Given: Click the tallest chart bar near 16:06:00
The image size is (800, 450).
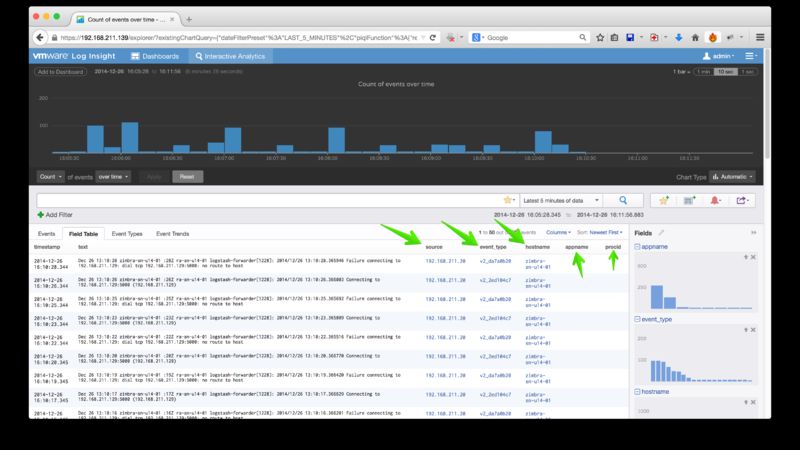Looking at the screenshot, I should [130, 137].
